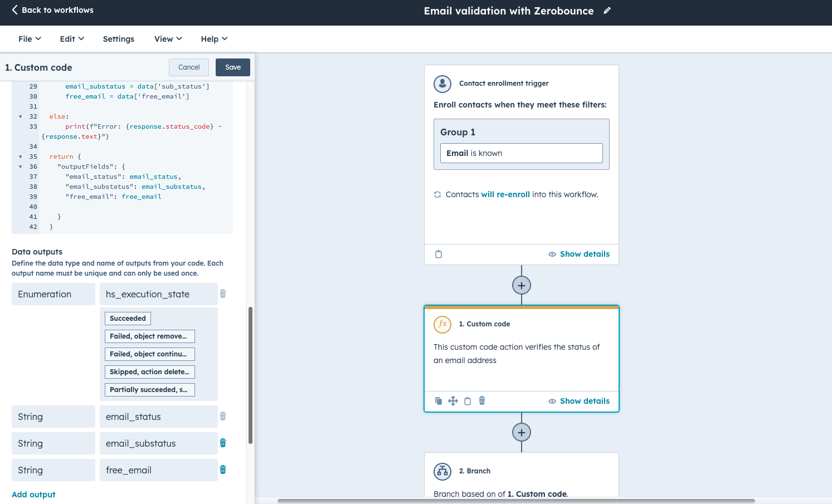Screen dimensions: 832x504
Task: Delete the email_status output row
Action: [x=223, y=416]
